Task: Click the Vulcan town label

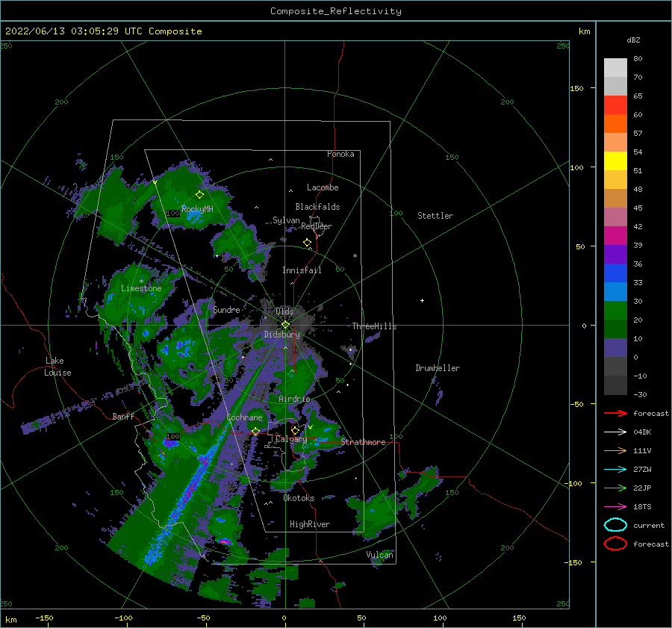Action: (x=380, y=555)
